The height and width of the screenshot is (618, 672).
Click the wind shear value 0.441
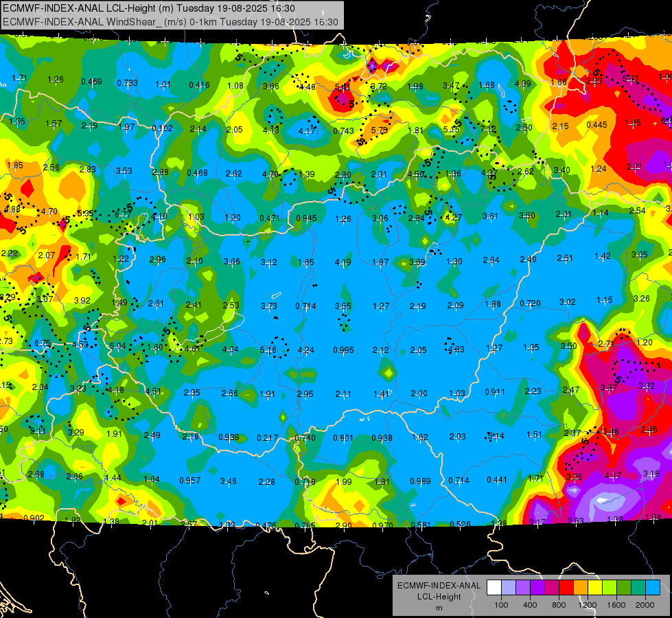[x=497, y=480]
